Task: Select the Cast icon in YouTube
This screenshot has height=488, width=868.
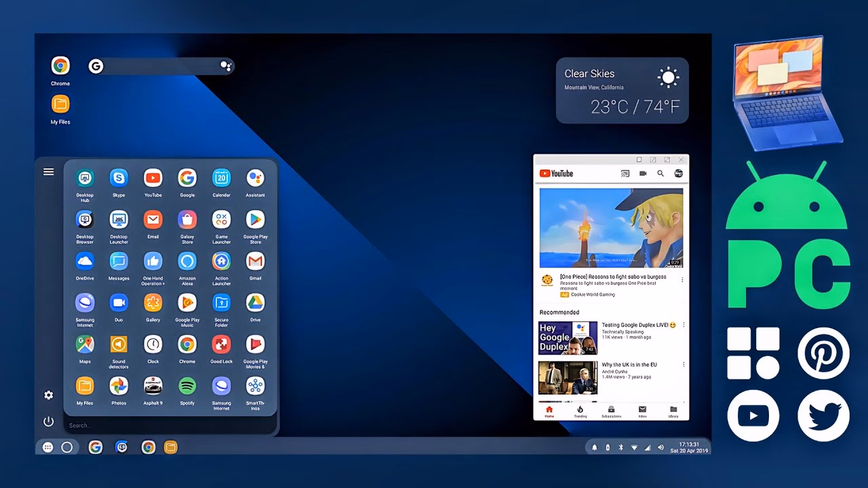Action: (x=625, y=174)
